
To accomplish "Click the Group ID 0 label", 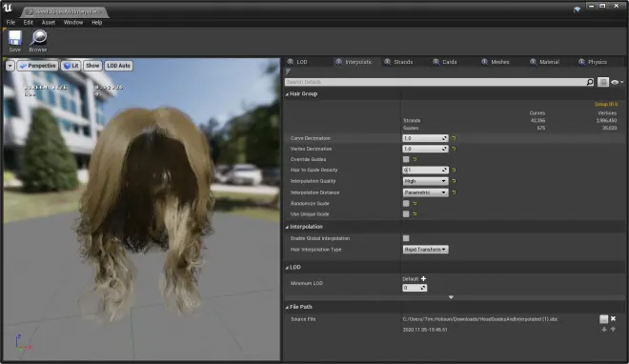I will (x=606, y=104).
